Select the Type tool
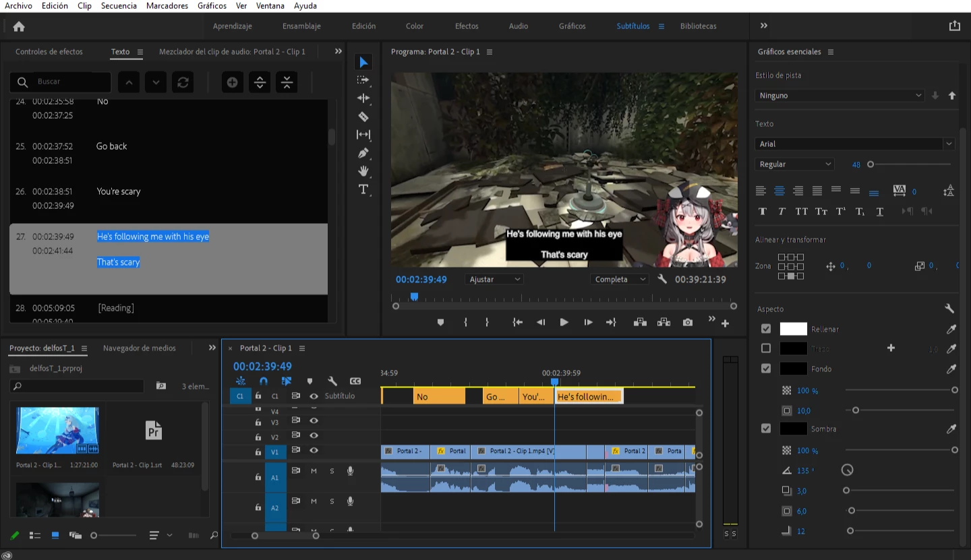Image resolution: width=971 pixels, height=560 pixels. pos(363,189)
